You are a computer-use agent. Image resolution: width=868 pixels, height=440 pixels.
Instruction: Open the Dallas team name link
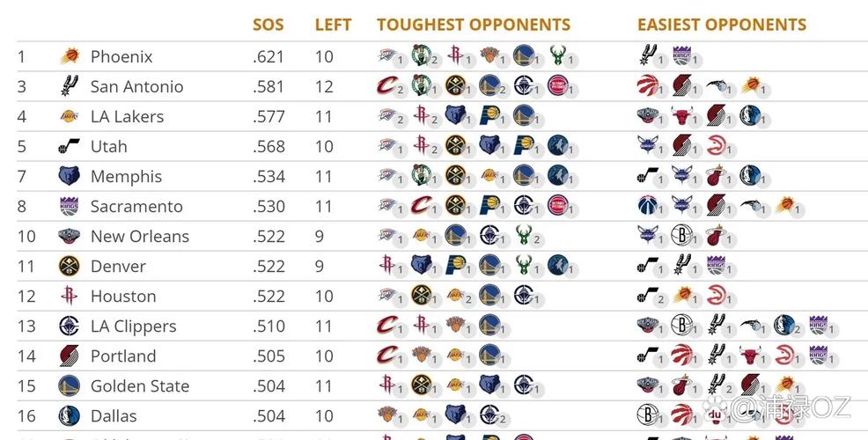[x=114, y=415]
